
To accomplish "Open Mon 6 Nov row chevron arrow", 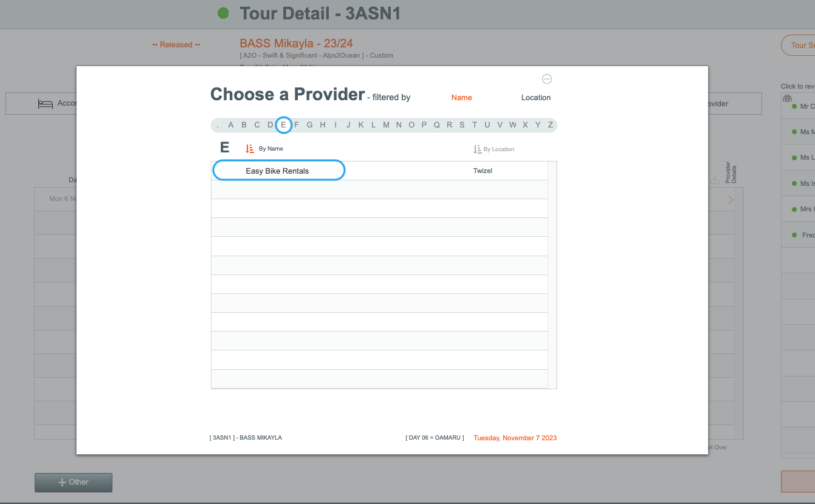I will [x=731, y=200].
